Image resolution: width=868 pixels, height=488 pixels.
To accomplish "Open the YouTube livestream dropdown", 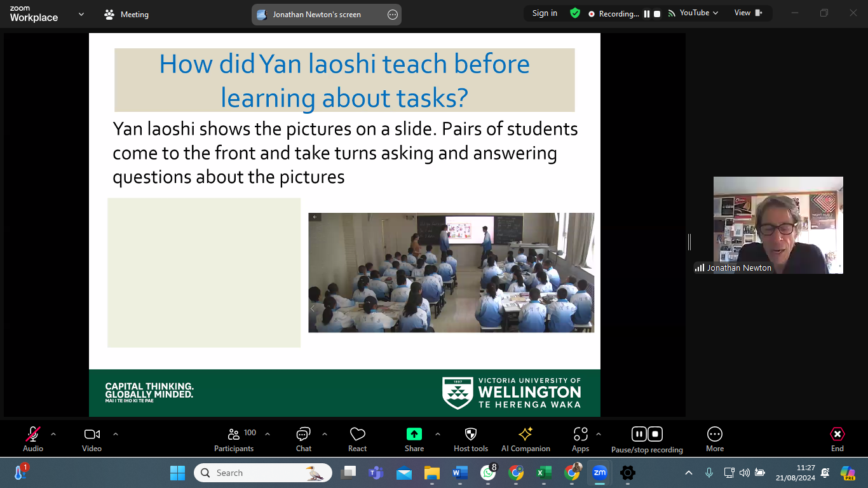I will (693, 13).
